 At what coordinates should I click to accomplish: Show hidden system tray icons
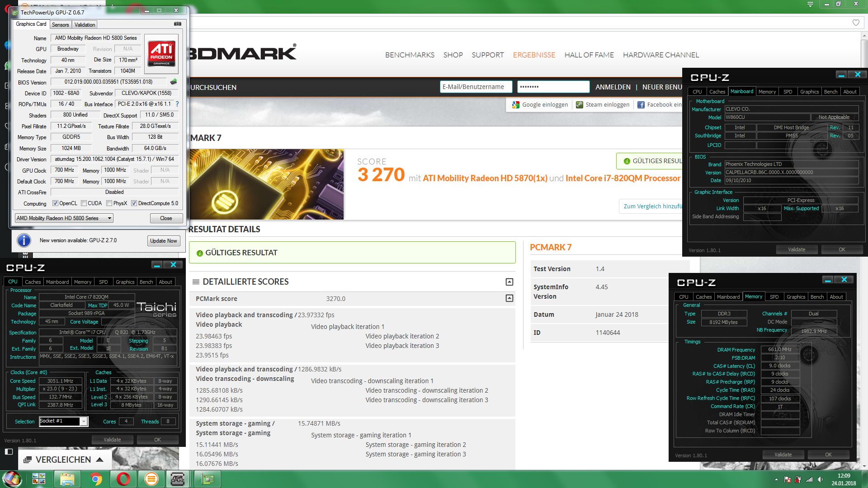(x=777, y=479)
